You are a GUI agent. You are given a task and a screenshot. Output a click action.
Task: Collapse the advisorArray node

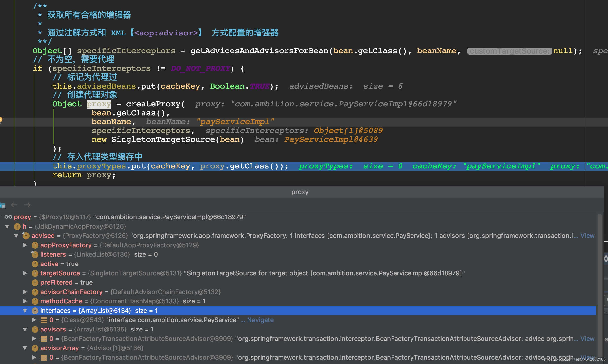25,348
